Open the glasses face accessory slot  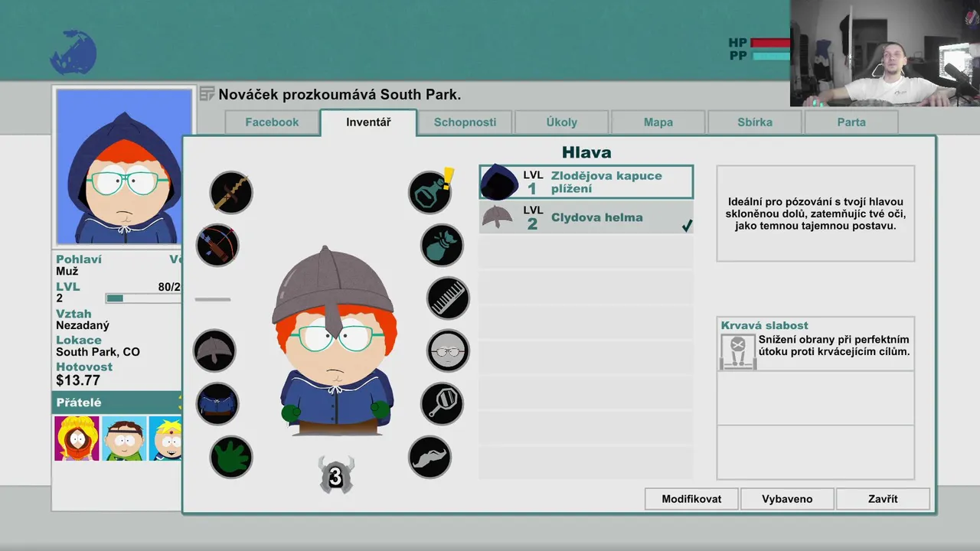tap(448, 350)
